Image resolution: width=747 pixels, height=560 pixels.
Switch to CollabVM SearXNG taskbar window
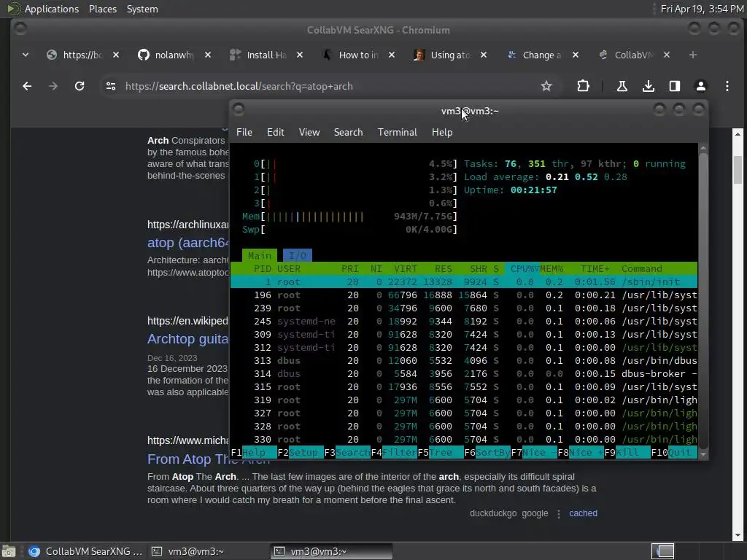[85, 551]
